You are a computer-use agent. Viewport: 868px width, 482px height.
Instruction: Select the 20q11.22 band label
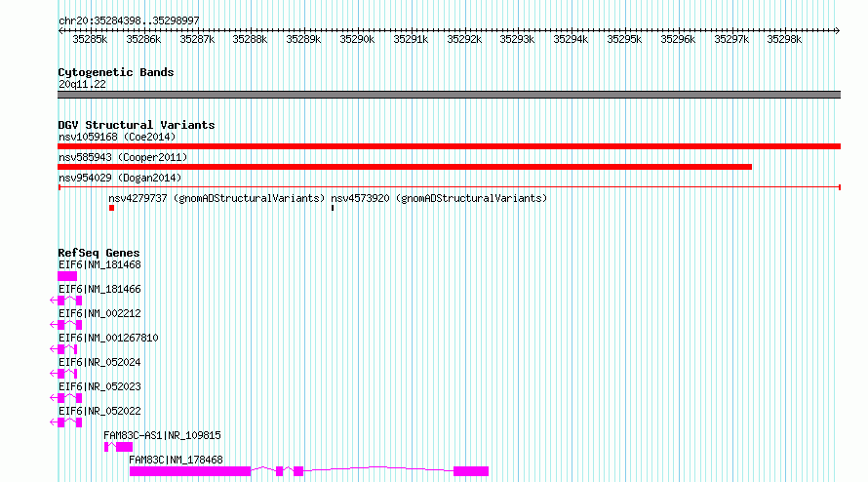coord(82,84)
